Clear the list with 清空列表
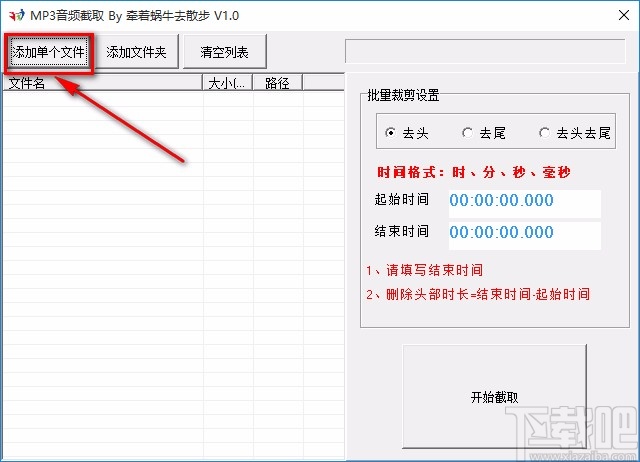 224,52
